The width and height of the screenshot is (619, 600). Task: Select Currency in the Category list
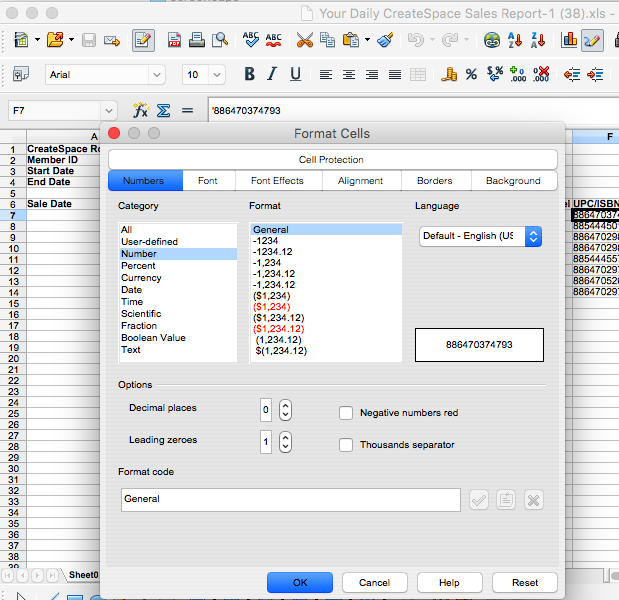click(141, 278)
